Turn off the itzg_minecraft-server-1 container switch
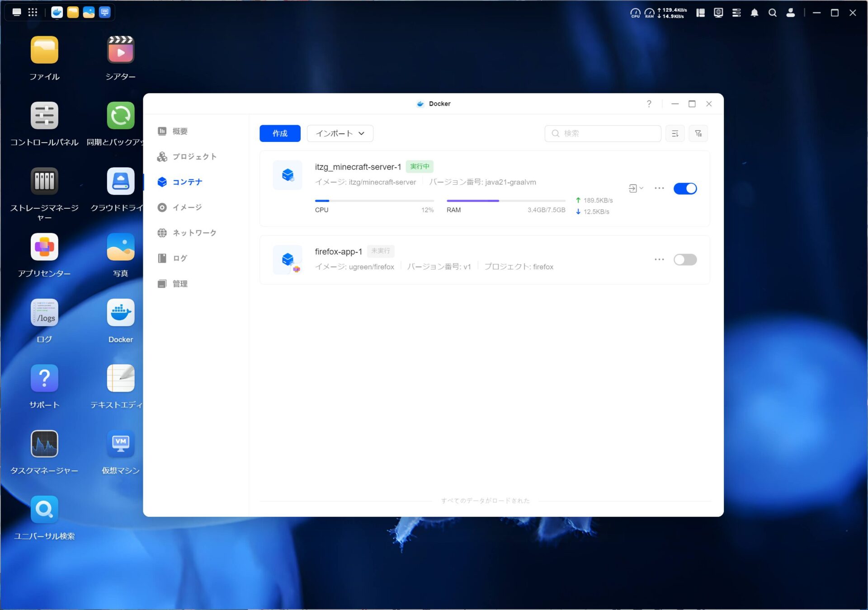This screenshot has height=610, width=868. coord(685,188)
